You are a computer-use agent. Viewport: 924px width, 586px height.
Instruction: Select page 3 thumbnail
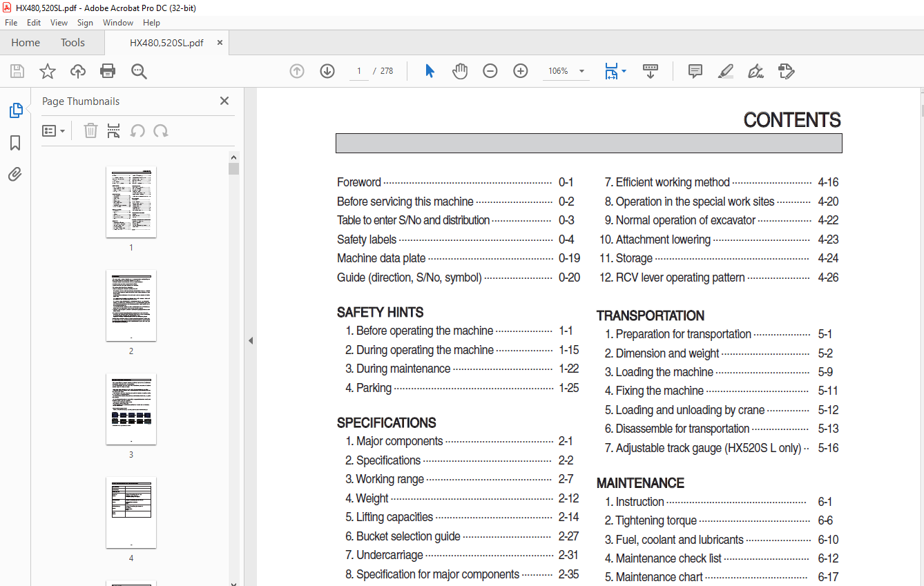(131, 409)
